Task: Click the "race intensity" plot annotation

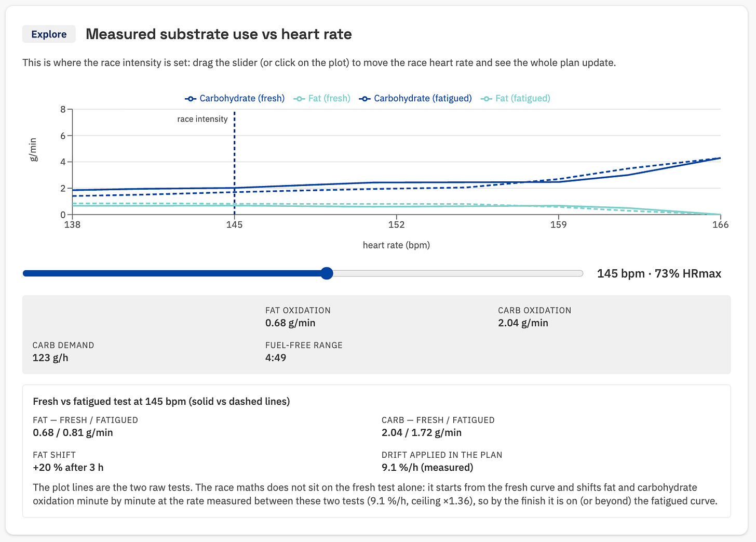Action: coord(203,119)
